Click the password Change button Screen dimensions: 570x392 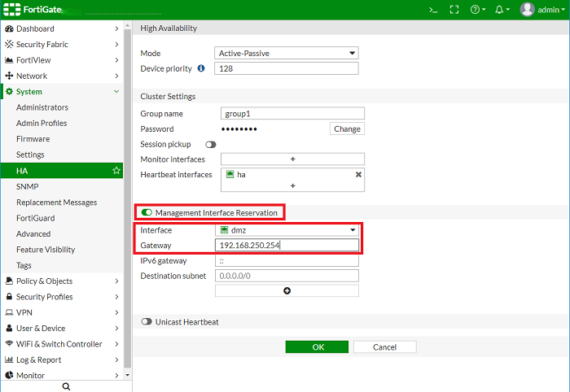click(347, 128)
